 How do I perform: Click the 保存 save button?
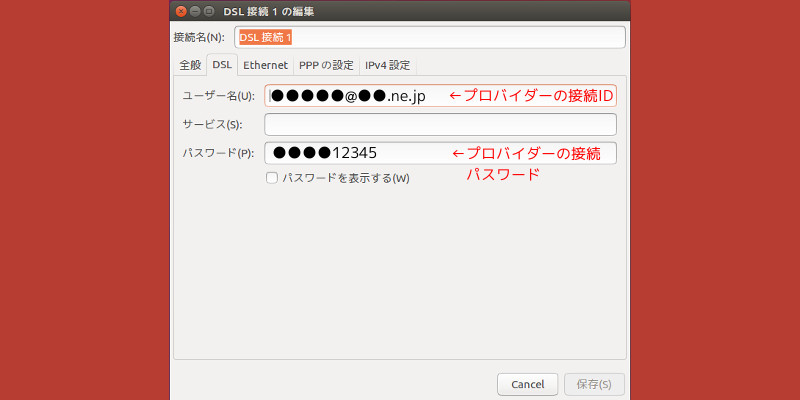pyautogui.click(x=594, y=384)
